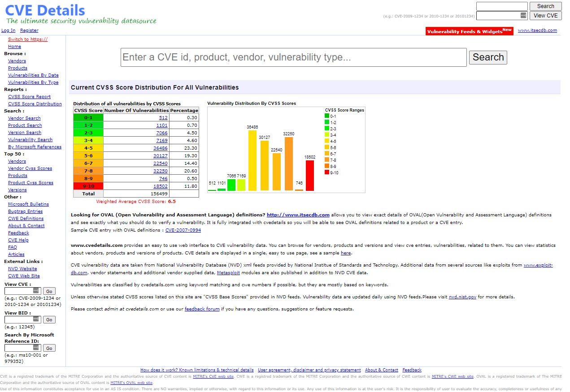Click the CVE Details site logo
570x392 pixels.
45,10
